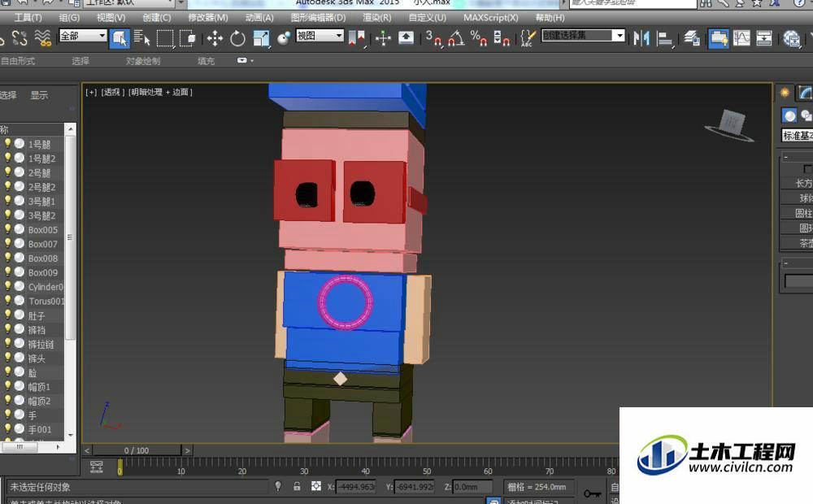Toggle Percent Snap

478,38
